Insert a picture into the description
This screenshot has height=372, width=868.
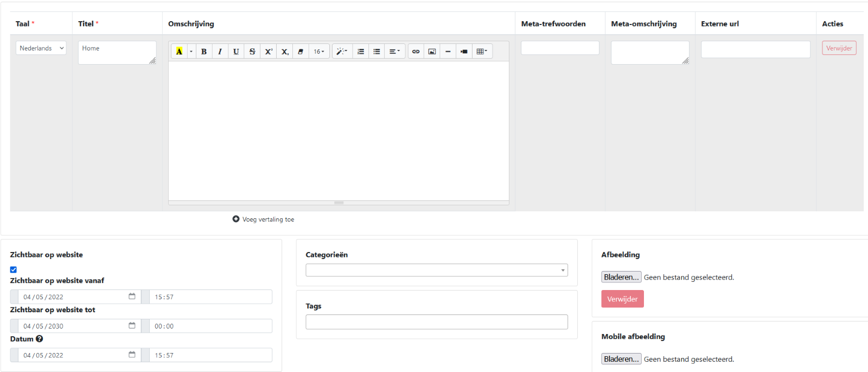point(432,52)
